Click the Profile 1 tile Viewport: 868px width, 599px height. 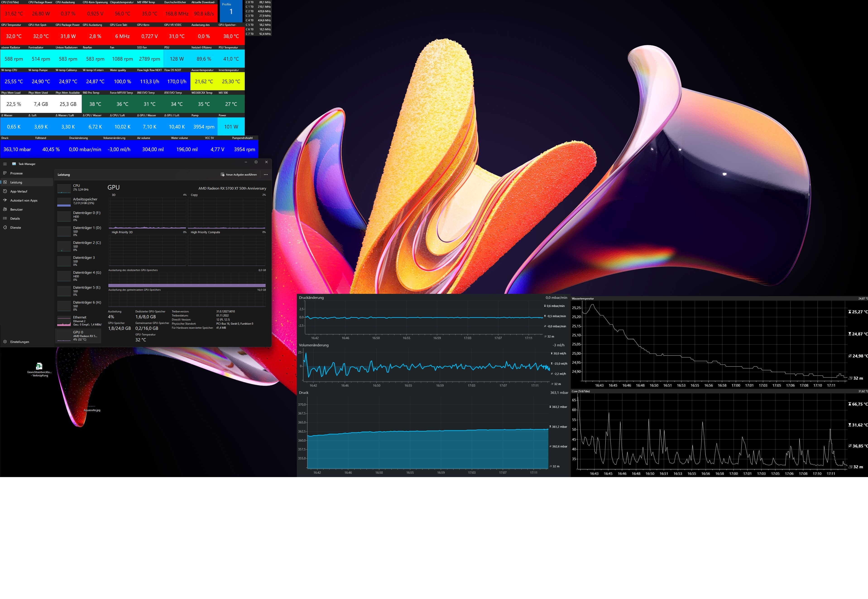(231, 11)
